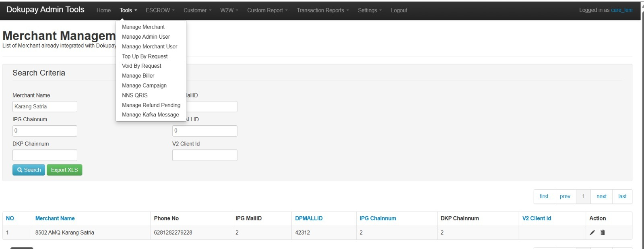Sort table by DPMALLID column header

click(309, 218)
